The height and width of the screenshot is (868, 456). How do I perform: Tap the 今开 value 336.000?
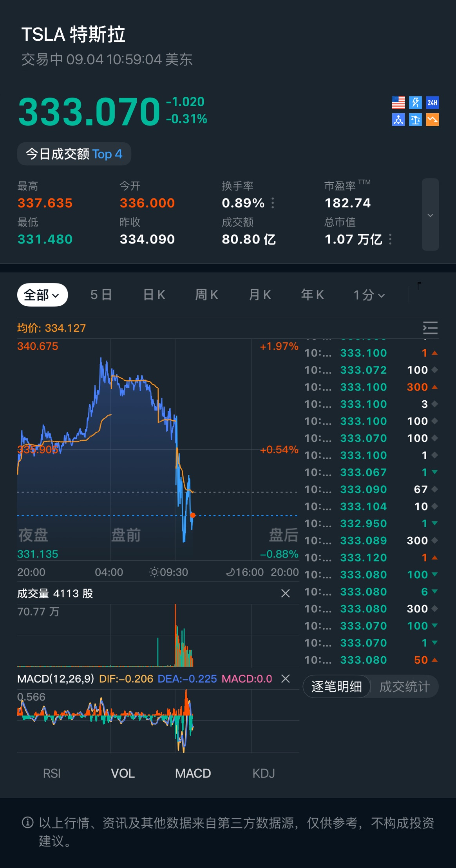pos(147,203)
